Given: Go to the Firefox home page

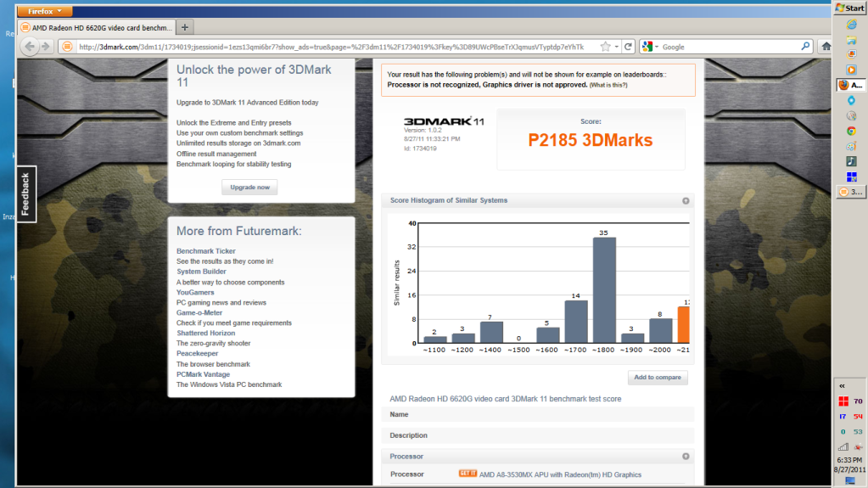Looking at the screenshot, I should click(826, 47).
